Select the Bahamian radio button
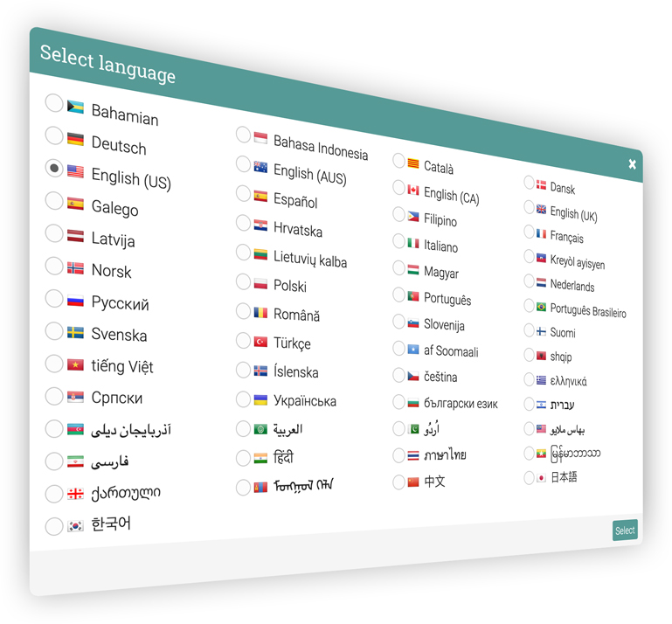This screenshot has height=624, width=672. [x=54, y=103]
